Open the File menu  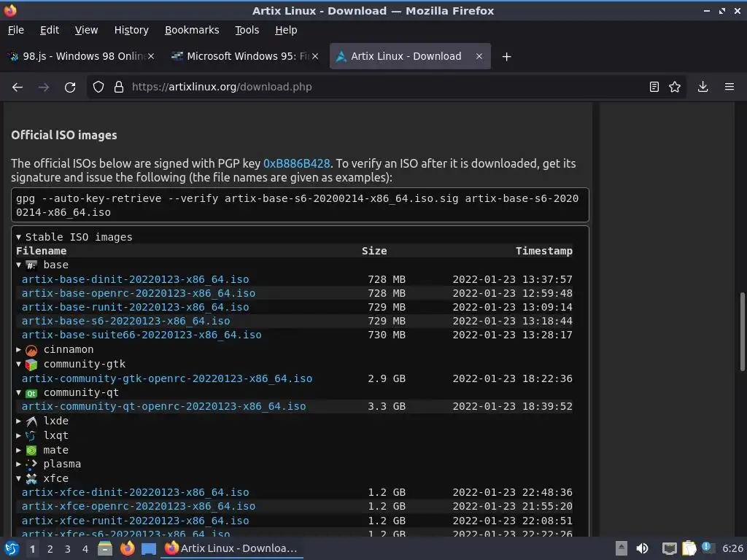coord(16,30)
